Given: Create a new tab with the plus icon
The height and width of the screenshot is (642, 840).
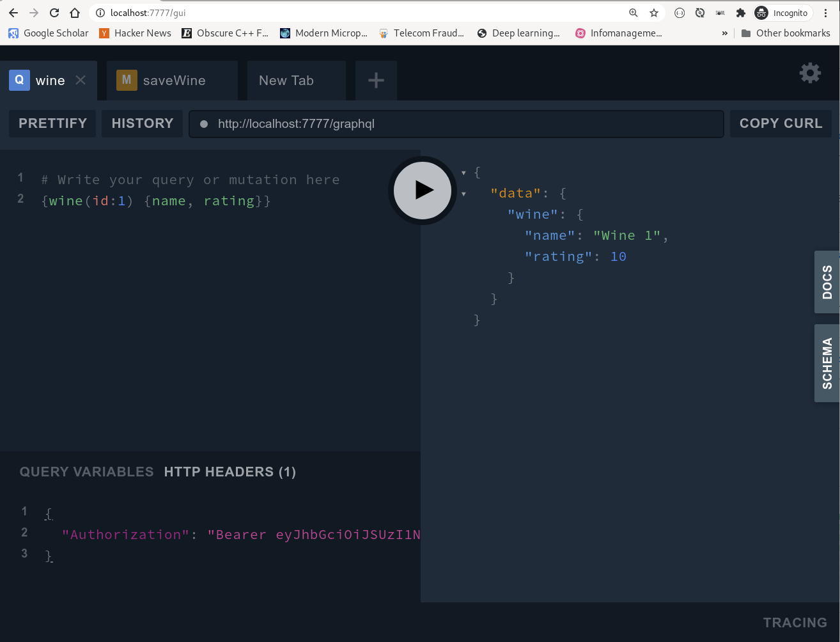Looking at the screenshot, I should 375,80.
